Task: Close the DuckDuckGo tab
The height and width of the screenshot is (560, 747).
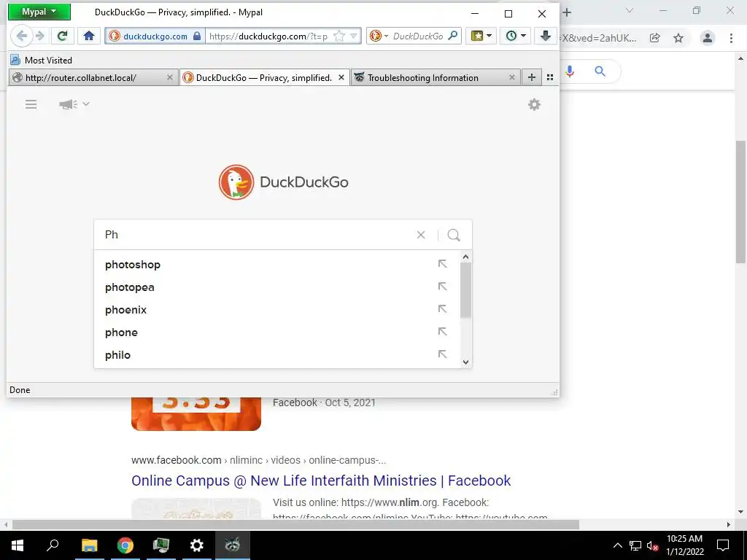Action: (x=341, y=77)
